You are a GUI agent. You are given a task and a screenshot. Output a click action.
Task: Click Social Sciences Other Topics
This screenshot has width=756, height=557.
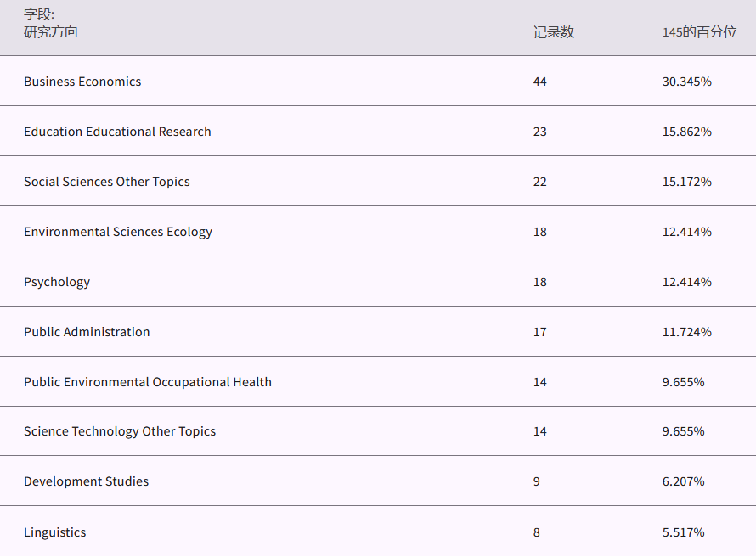tap(107, 182)
